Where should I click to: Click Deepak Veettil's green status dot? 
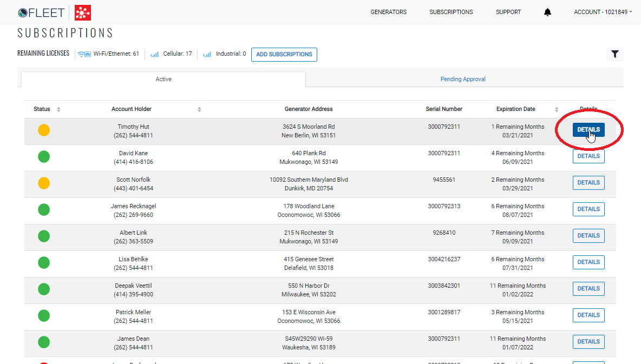tap(44, 289)
